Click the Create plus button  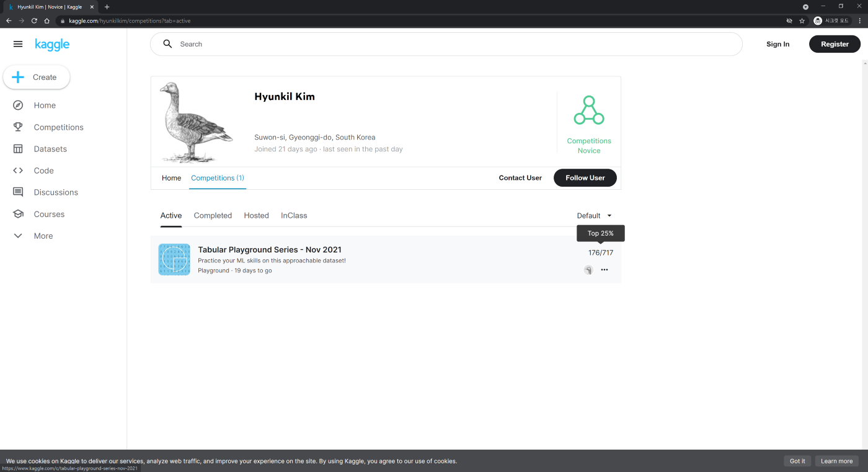37,78
